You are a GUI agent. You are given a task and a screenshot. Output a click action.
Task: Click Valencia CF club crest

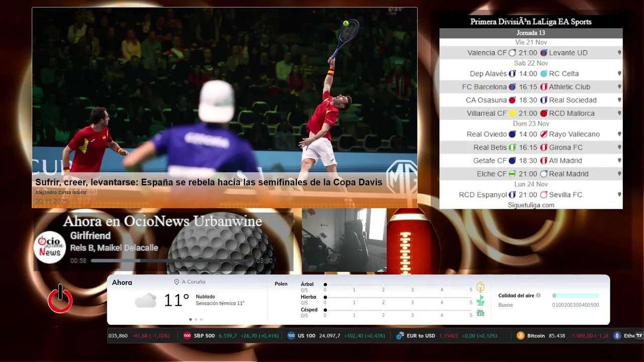pyautogui.click(x=512, y=53)
